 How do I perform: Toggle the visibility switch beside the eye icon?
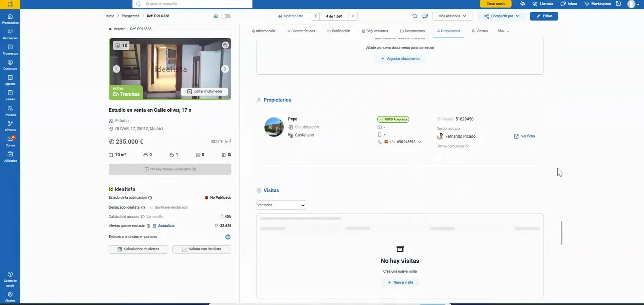[226, 16]
